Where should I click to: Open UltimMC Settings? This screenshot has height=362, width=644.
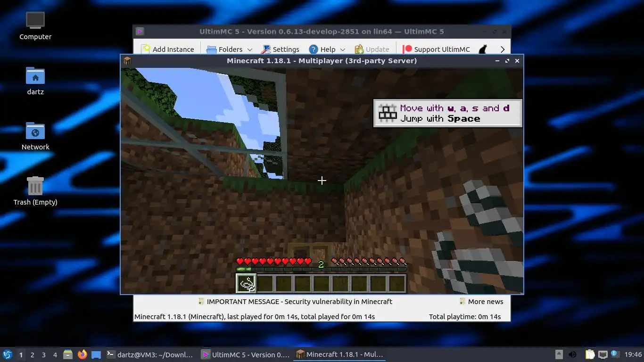click(x=281, y=49)
